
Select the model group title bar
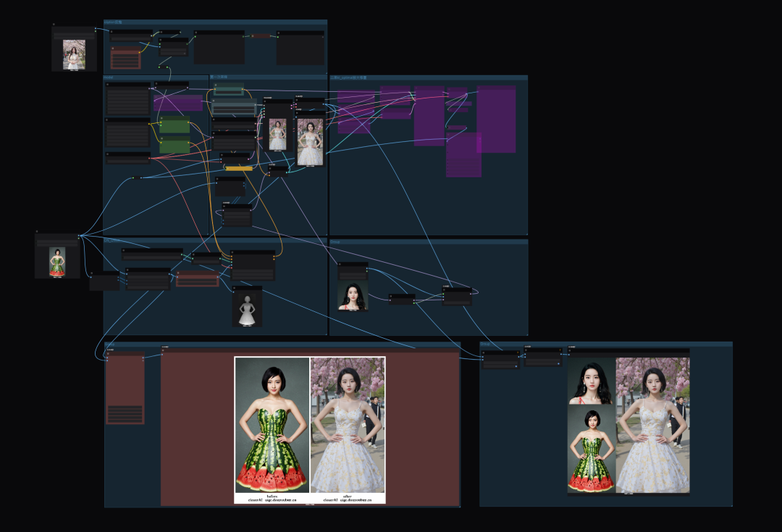pos(156,77)
